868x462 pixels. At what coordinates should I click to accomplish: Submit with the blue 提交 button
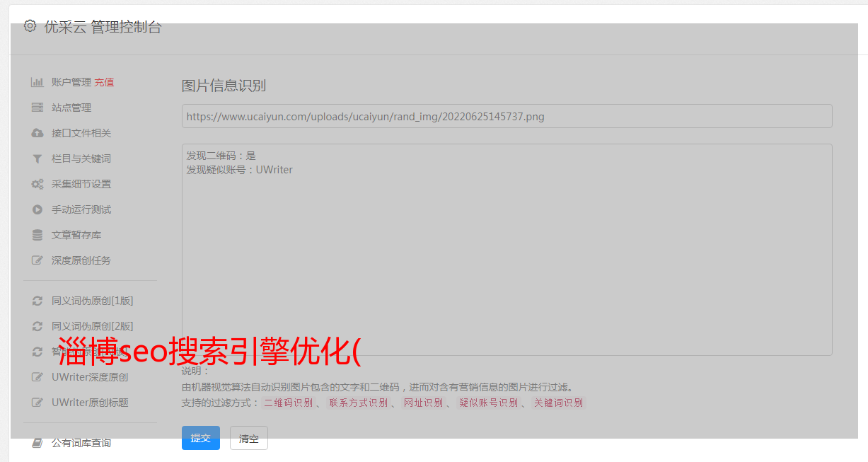201,438
